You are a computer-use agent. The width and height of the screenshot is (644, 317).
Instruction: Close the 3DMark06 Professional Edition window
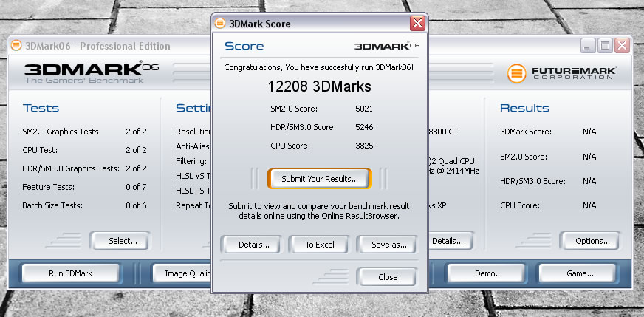622,46
